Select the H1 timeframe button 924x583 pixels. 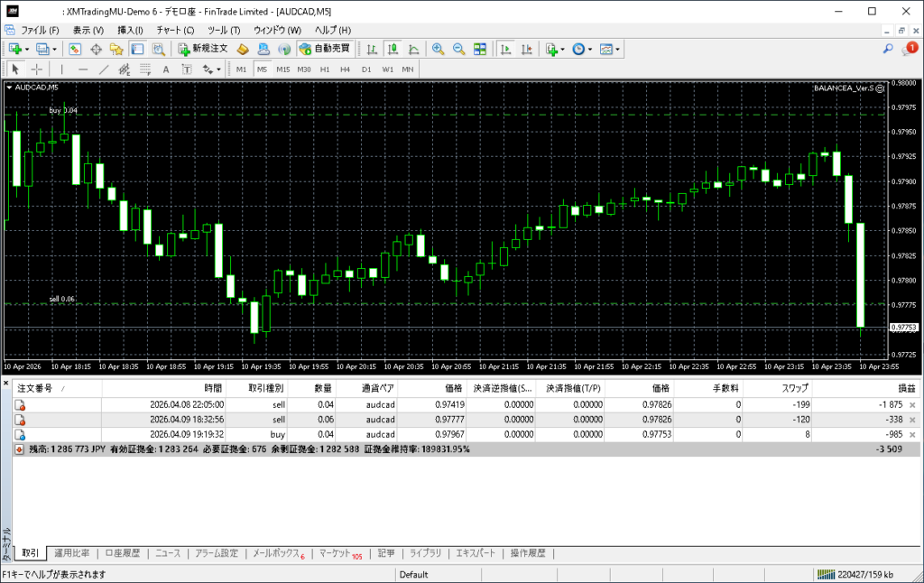tap(325, 69)
